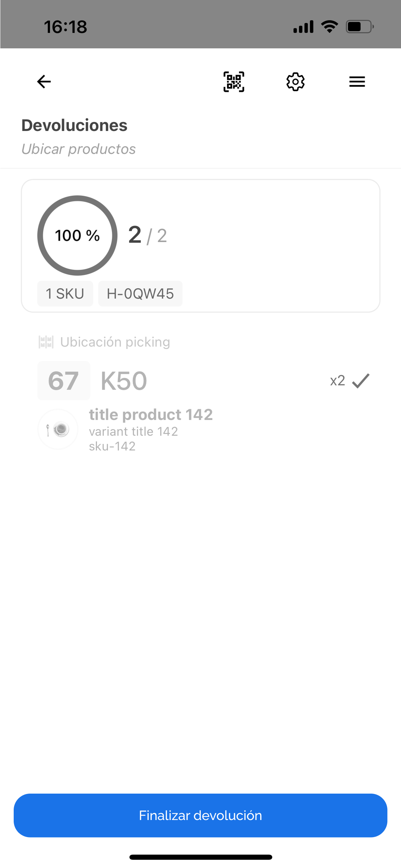Image resolution: width=401 pixels, height=868 pixels.
Task: Tap the shelf icon beside Ubicación picking
Action: click(x=46, y=342)
